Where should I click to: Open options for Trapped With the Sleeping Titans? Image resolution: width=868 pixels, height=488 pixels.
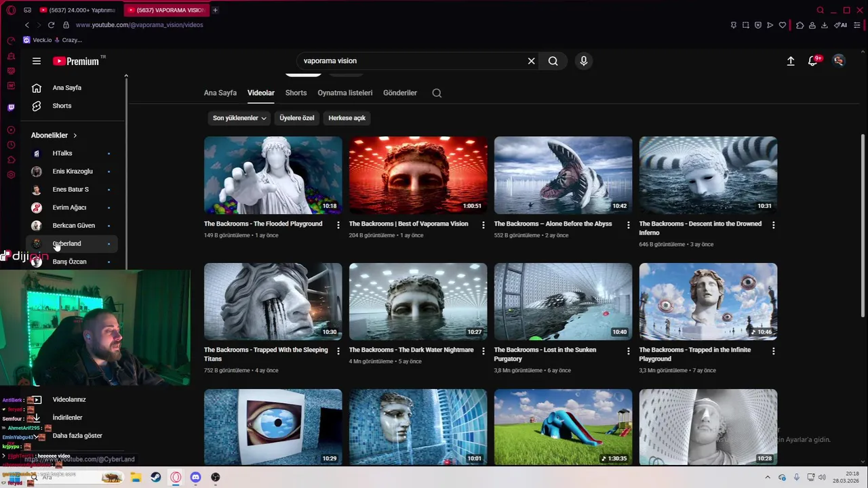pos(338,351)
